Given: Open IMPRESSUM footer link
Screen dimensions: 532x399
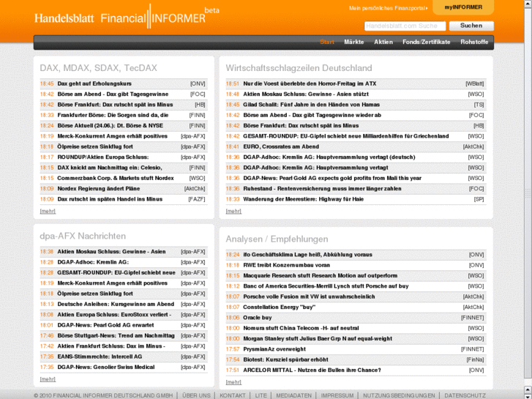Looking at the screenshot, I should pos(337,395).
